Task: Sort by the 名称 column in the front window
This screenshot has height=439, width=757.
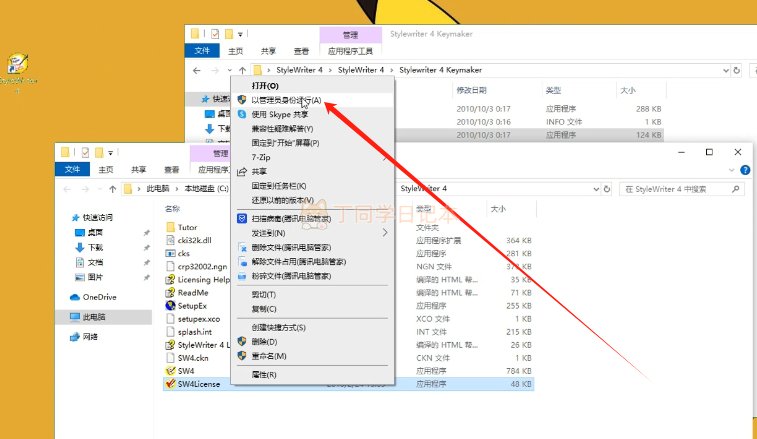Action: 172,209
